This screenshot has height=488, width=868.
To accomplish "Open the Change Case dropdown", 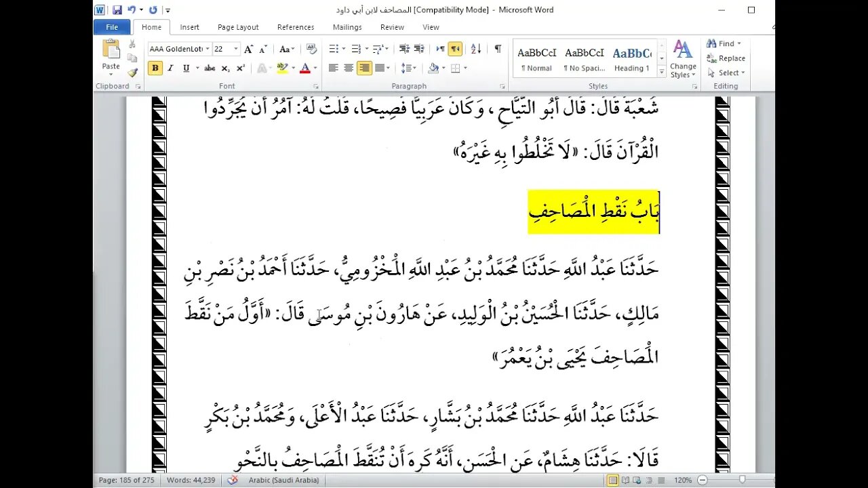I will click(286, 49).
